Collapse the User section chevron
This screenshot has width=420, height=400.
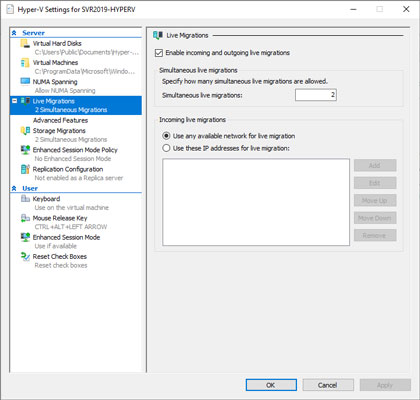14,188
